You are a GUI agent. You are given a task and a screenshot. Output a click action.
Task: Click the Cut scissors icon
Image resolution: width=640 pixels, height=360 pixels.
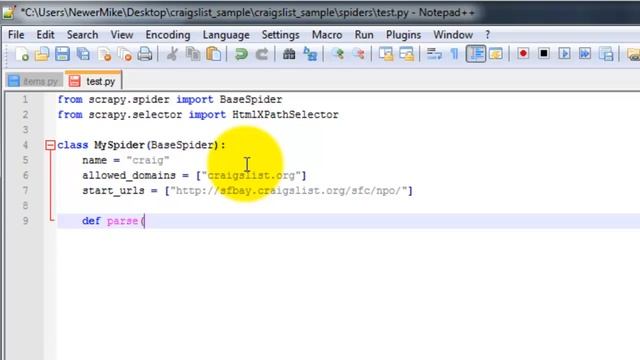tap(172, 54)
